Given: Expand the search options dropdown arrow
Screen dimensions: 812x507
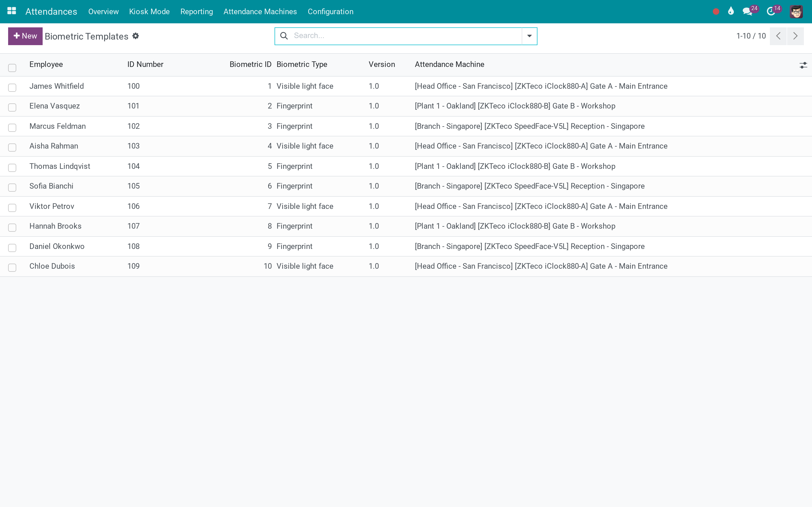Looking at the screenshot, I should 529,36.
